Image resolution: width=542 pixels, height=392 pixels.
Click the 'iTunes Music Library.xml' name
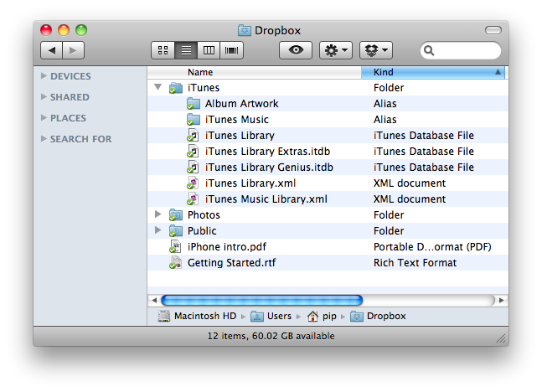pos(266,199)
